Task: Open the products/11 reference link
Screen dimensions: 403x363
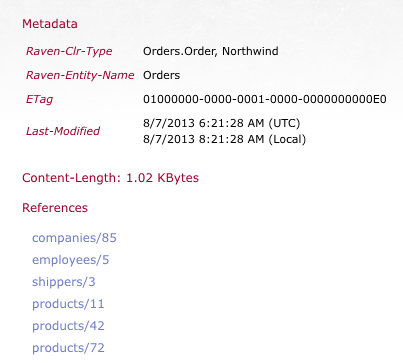Action: point(68,304)
